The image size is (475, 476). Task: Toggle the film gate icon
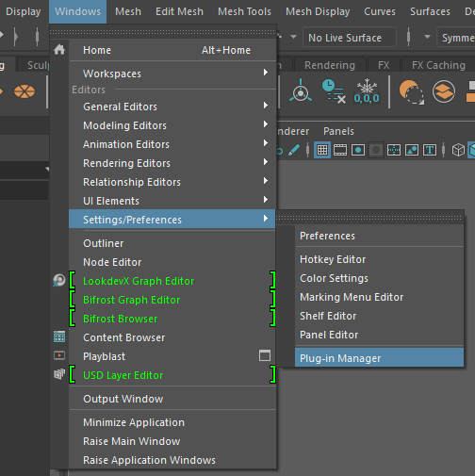pos(340,150)
